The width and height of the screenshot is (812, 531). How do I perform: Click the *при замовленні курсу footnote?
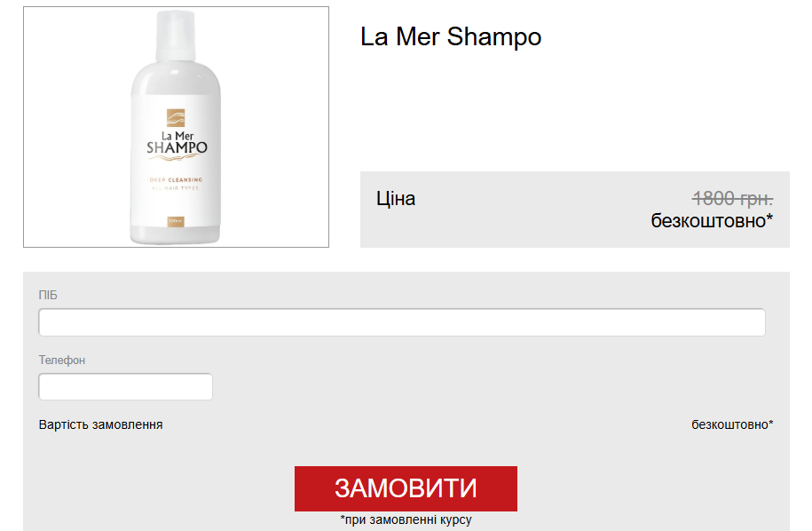pyautogui.click(x=406, y=519)
